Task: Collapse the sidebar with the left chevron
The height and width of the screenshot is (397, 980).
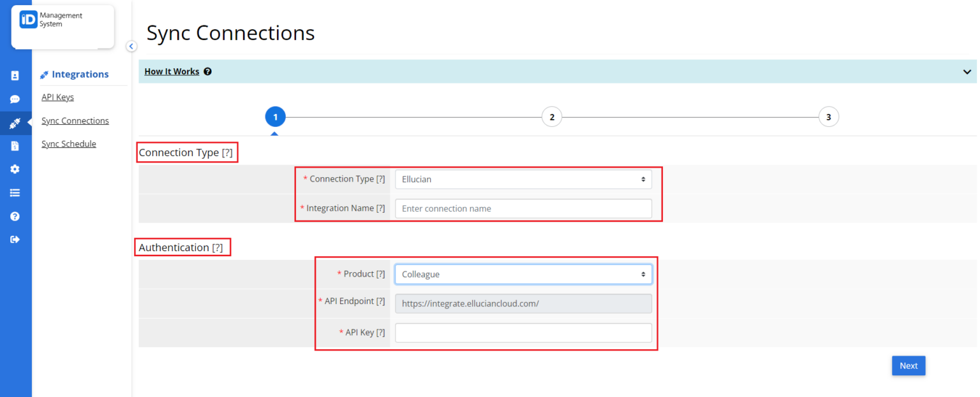Action: (x=131, y=47)
